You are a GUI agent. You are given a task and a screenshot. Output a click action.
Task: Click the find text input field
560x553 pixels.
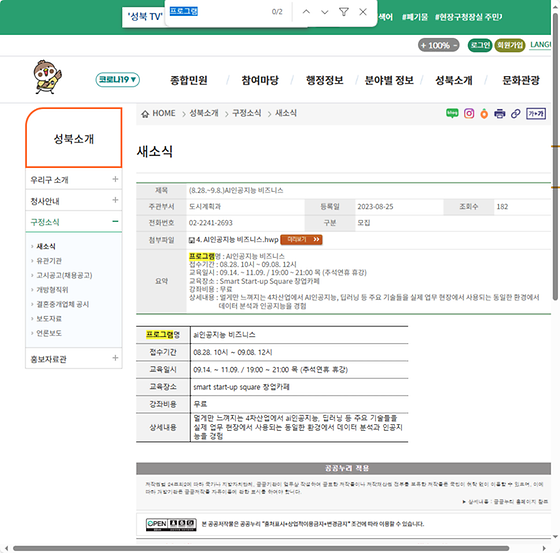coord(218,12)
